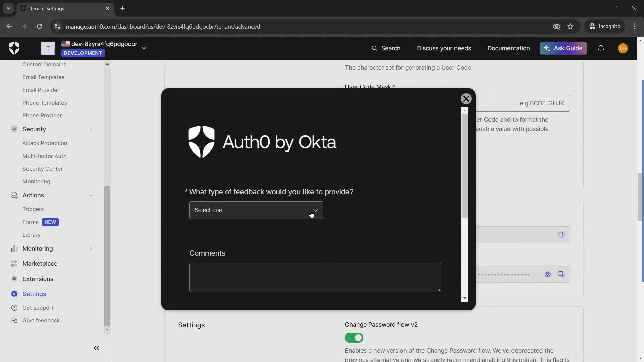The width and height of the screenshot is (644, 362).
Task: Open Get support link
Action: 38,308
